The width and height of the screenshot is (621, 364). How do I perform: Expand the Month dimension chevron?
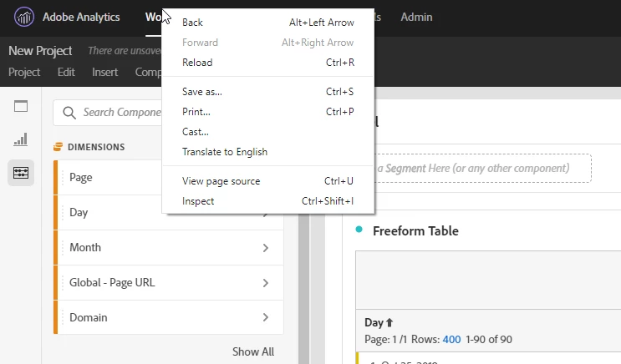(x=266, y=248)
